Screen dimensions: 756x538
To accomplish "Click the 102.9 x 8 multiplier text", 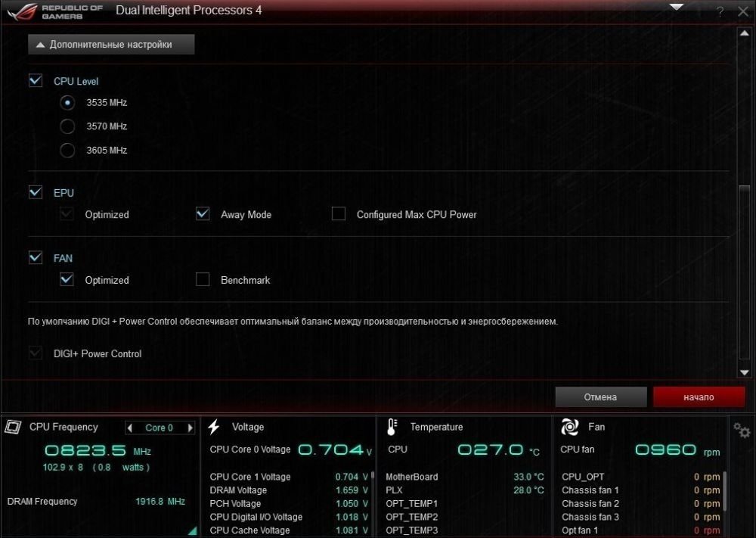I will 63,467.
